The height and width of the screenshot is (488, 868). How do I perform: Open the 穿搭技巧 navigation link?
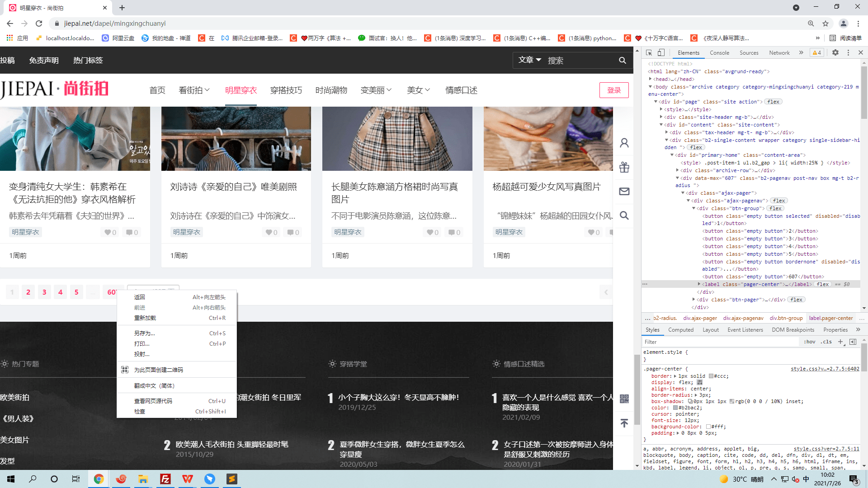(x=286, y=90)
